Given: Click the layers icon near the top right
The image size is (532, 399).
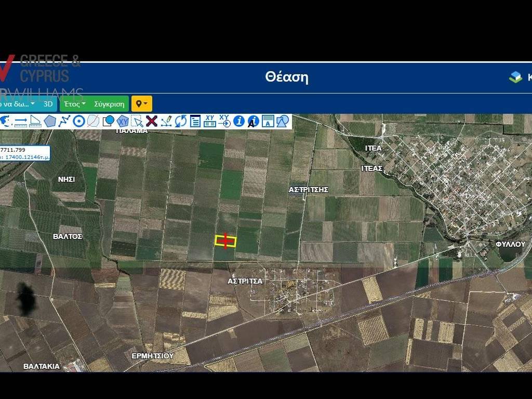Looking at the screenshot, I should point(515,77).
